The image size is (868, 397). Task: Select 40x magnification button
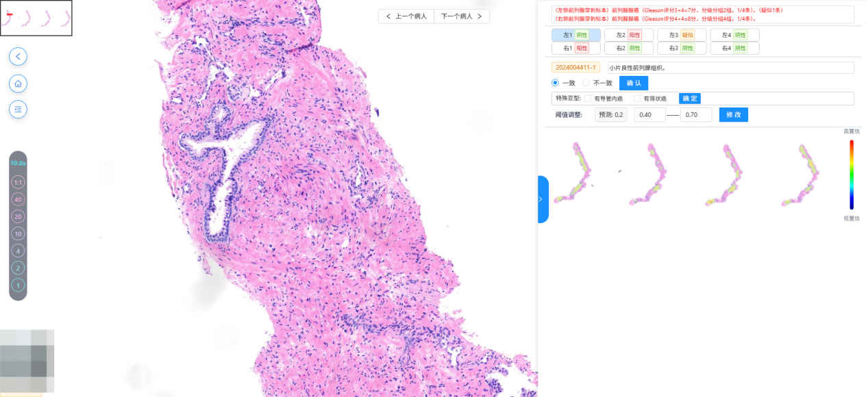pyautogui.click(x=18, y=200)
